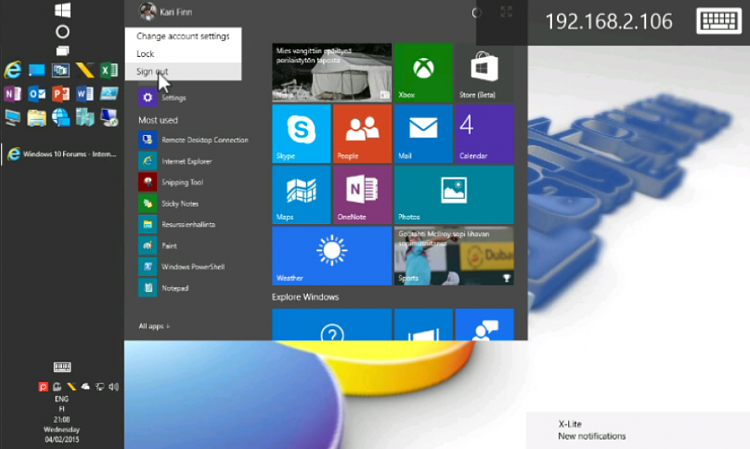The width and height of the screenshot is (750, 449).
Task: Open Windows PowerShell in Most used list
Action: point(182,266)
